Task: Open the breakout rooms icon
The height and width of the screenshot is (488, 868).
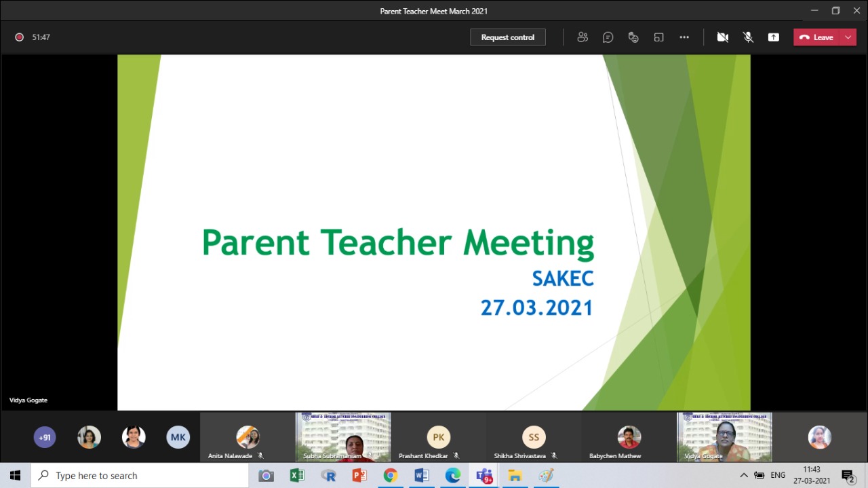Action: click(658, 37)
